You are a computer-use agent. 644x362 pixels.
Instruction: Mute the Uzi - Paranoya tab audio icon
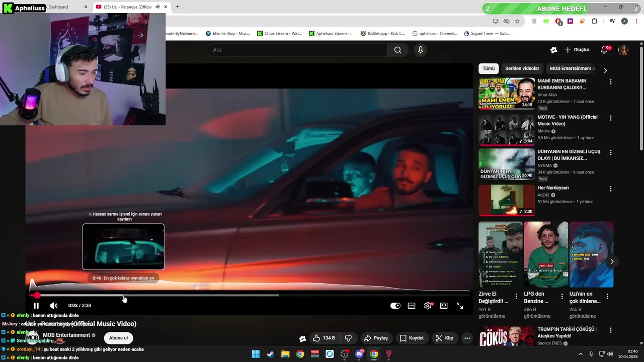click(157, 7)
